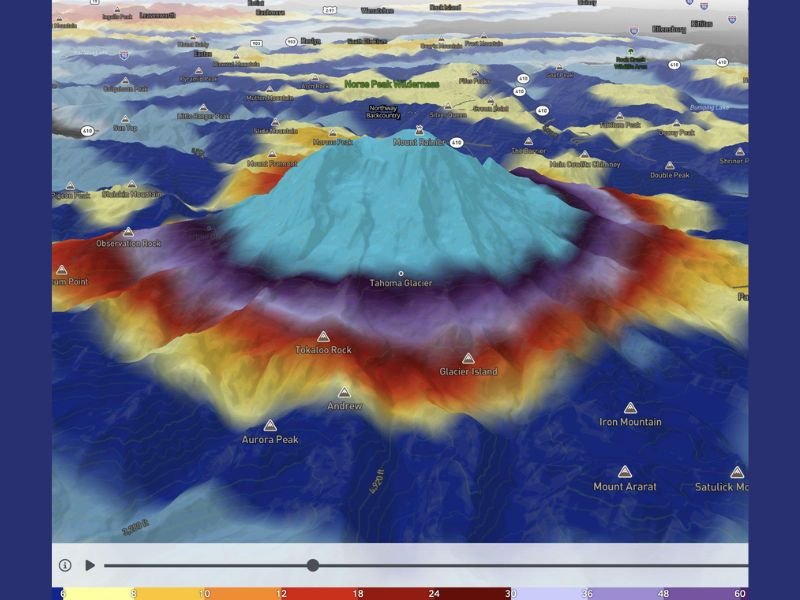Open the Northway Backcountry label
800x600 pixels.
pyautogui.click(x=383, y=111)
